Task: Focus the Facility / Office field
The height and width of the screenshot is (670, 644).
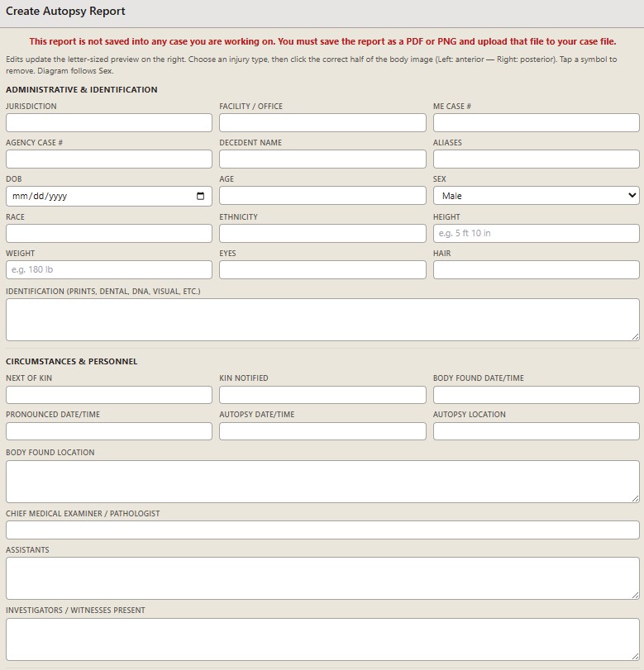Action: [322, 122]
